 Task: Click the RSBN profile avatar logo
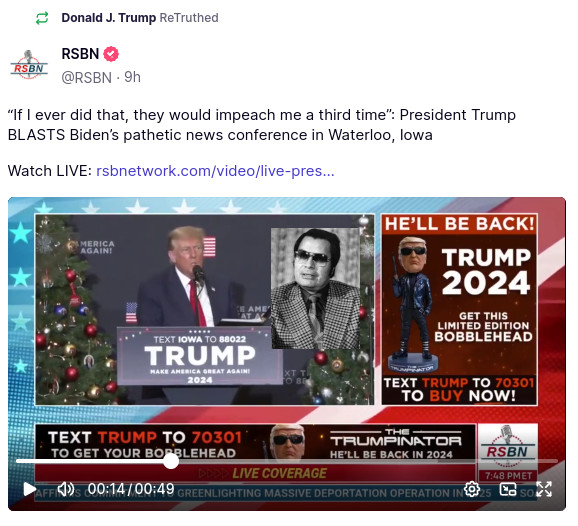click(x=29, y=65)
